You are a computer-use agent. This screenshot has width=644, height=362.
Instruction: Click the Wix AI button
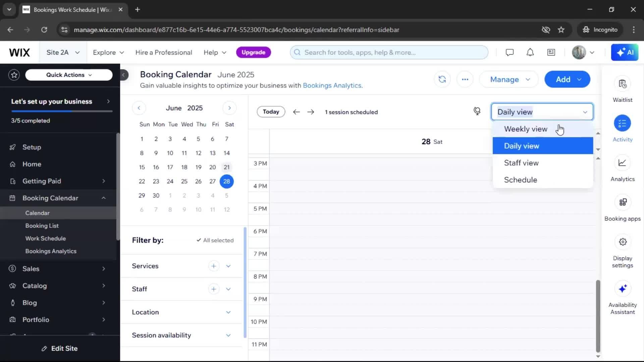coord(625,52)
